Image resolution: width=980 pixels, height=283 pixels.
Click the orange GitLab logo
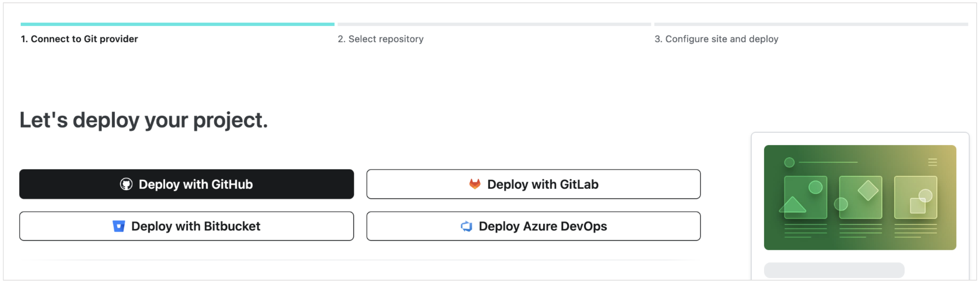pyautogui.click(x=474, y=184)
